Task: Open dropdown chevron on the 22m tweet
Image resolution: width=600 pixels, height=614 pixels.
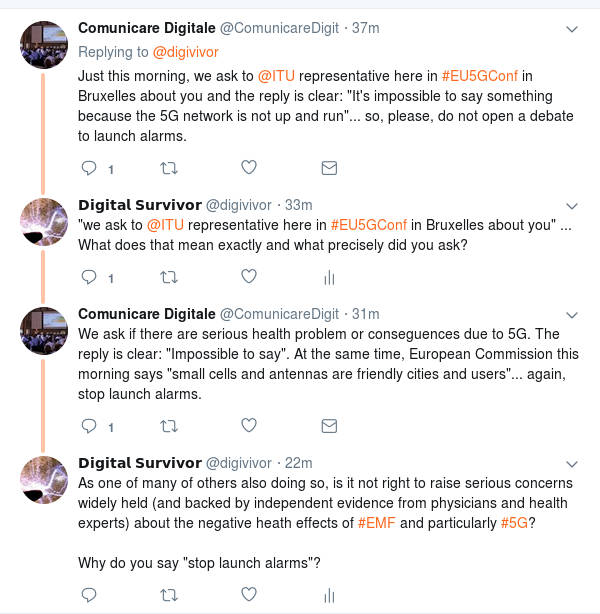Action: pos(572,464)
